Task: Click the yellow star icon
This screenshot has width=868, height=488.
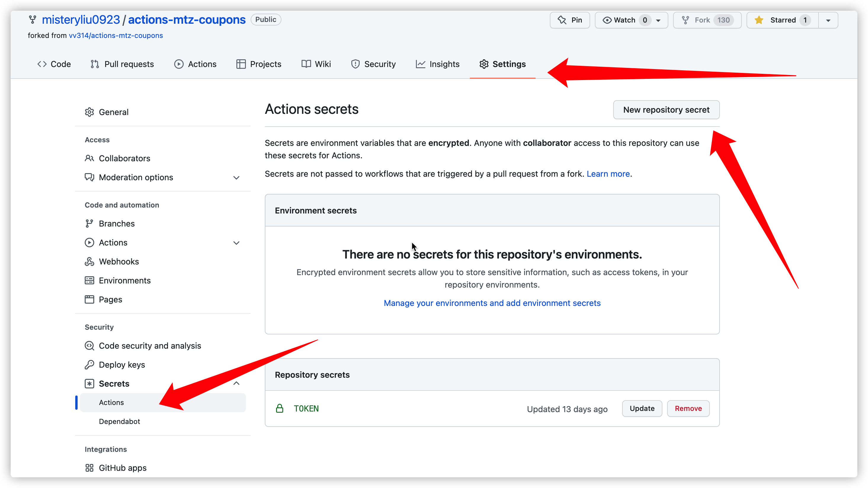Action: [x=759, y=20]
